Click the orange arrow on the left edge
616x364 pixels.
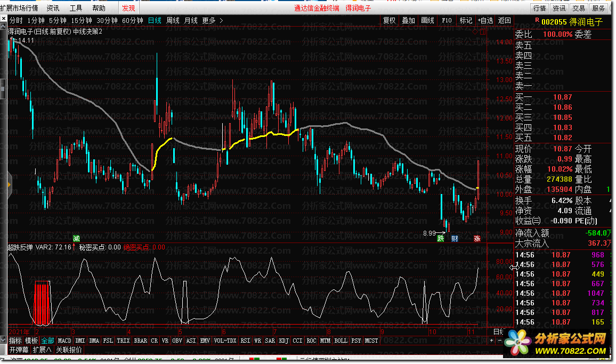9,184
